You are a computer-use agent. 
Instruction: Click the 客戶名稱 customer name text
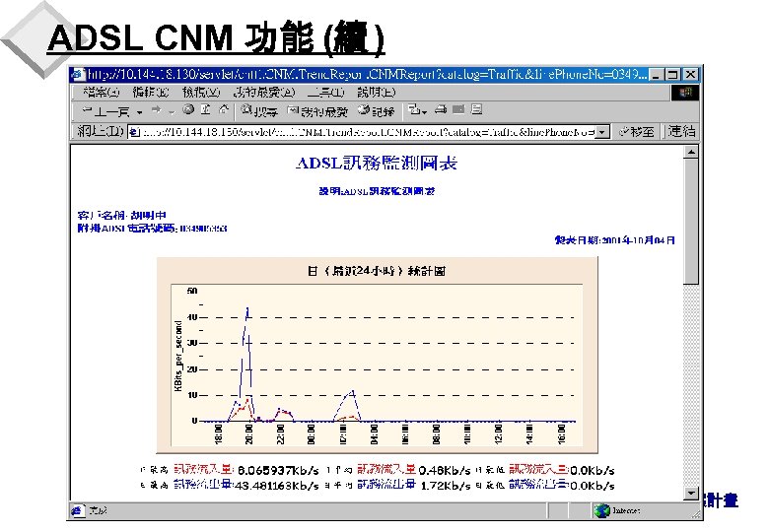[122, 215]
